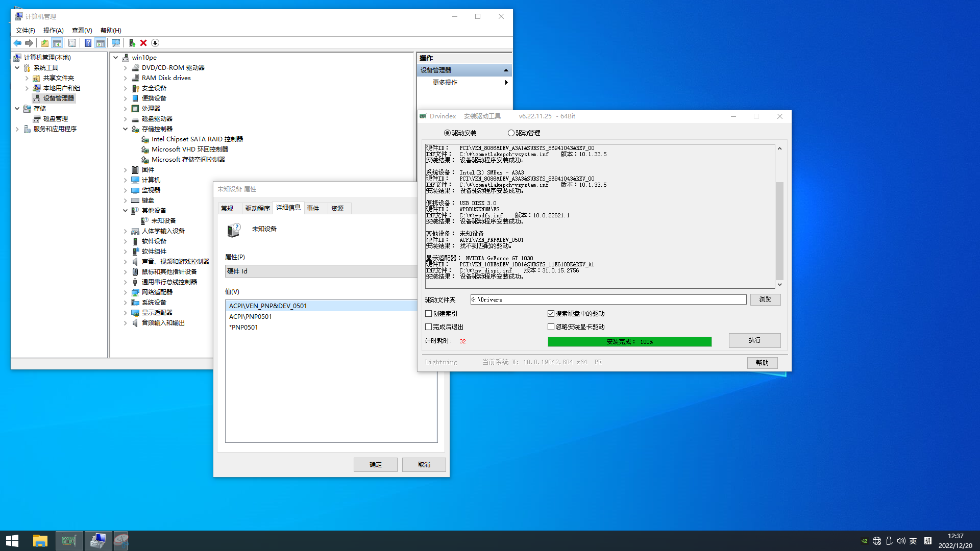The height and width of the screenshot is (551, 980).
Task: Click the Forward arrow in the Computer Management toolbar
Action: 29,43
